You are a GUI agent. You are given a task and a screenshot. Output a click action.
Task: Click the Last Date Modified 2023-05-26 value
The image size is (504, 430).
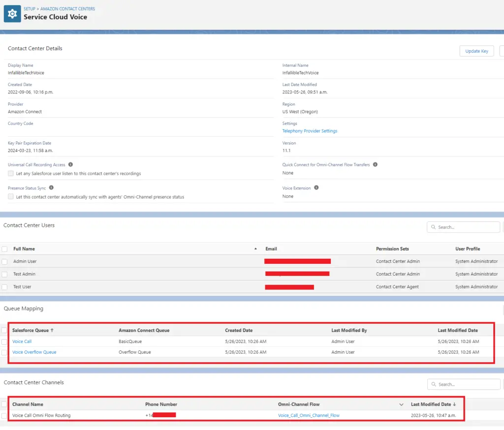coord(305,92)
